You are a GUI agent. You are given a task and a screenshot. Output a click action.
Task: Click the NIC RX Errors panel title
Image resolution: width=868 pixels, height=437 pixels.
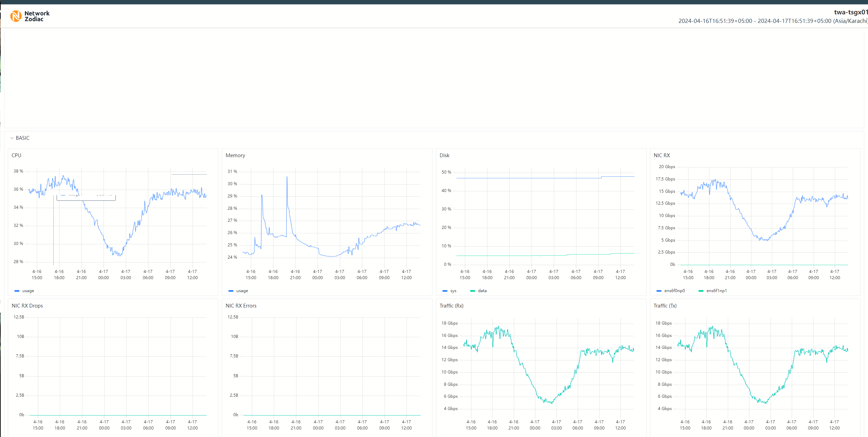click(x=241, y=306)
